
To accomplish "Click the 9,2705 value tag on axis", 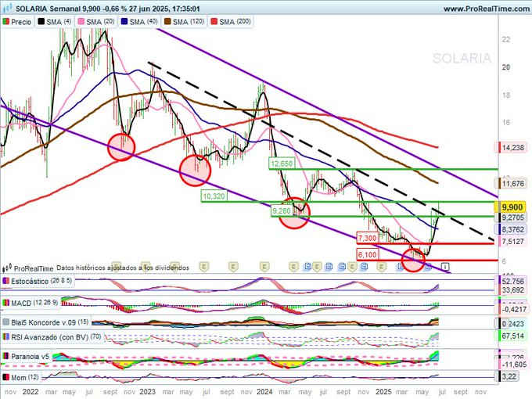I will tap(512, 217).
